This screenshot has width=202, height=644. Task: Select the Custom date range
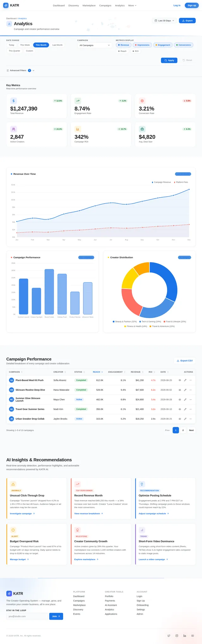(29, 51)
